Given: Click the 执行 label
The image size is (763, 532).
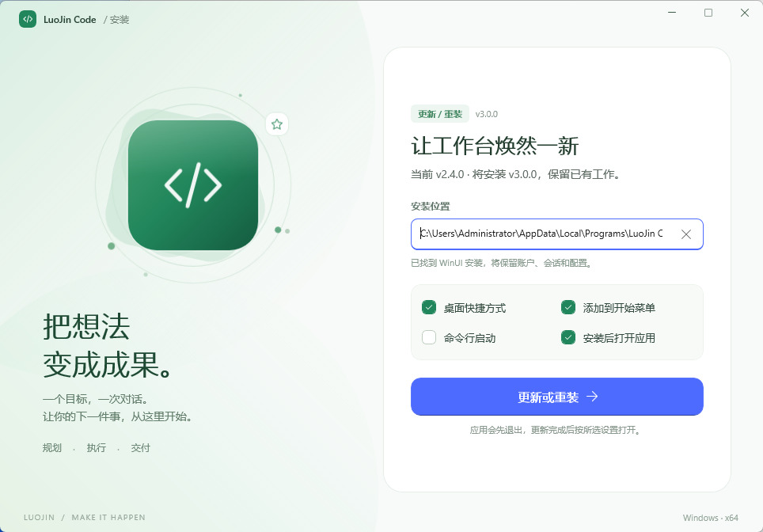Looking at the screenshot, I should point(97,448).
